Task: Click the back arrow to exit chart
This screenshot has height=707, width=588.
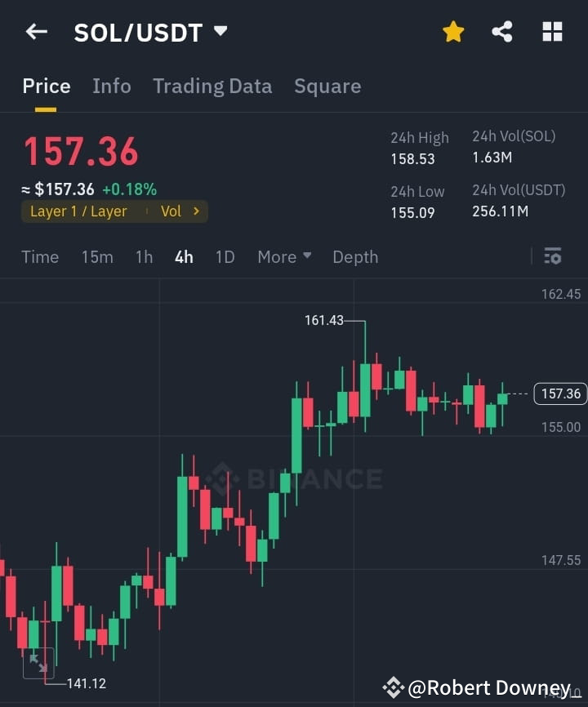Action: 35,31
